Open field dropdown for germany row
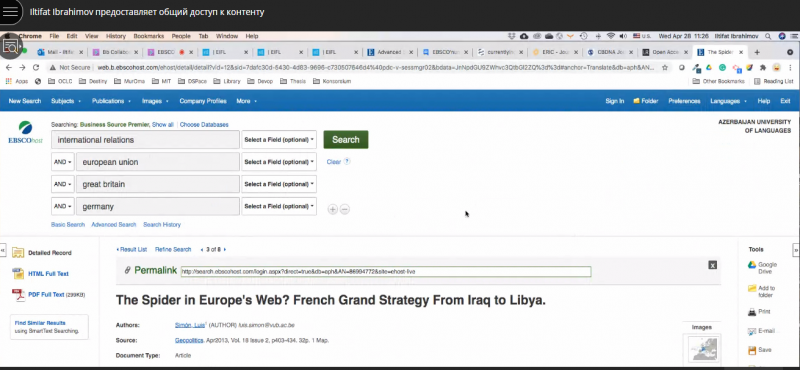This screenshot has width=800, height=370. 279,206
